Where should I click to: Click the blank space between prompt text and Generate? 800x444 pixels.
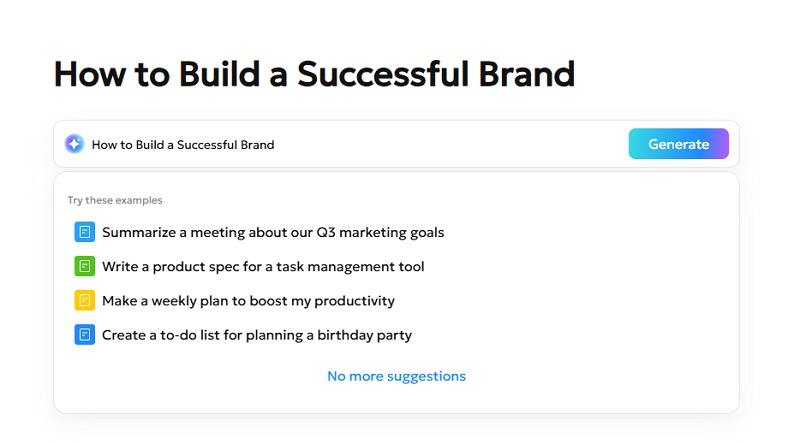450,144
